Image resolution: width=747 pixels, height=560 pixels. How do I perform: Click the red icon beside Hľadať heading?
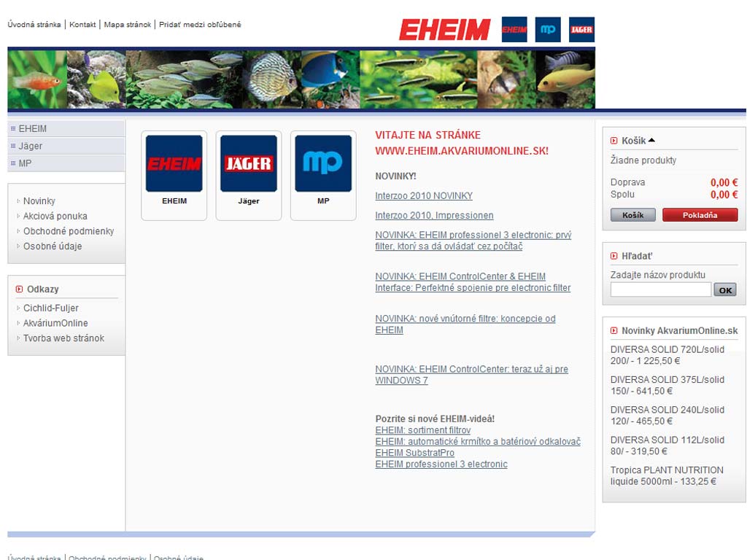[614, 256]
